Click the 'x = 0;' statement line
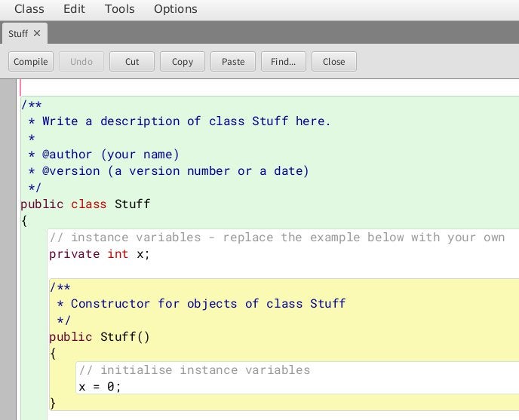Screen dimensions: 519x420 pos(100,387)
